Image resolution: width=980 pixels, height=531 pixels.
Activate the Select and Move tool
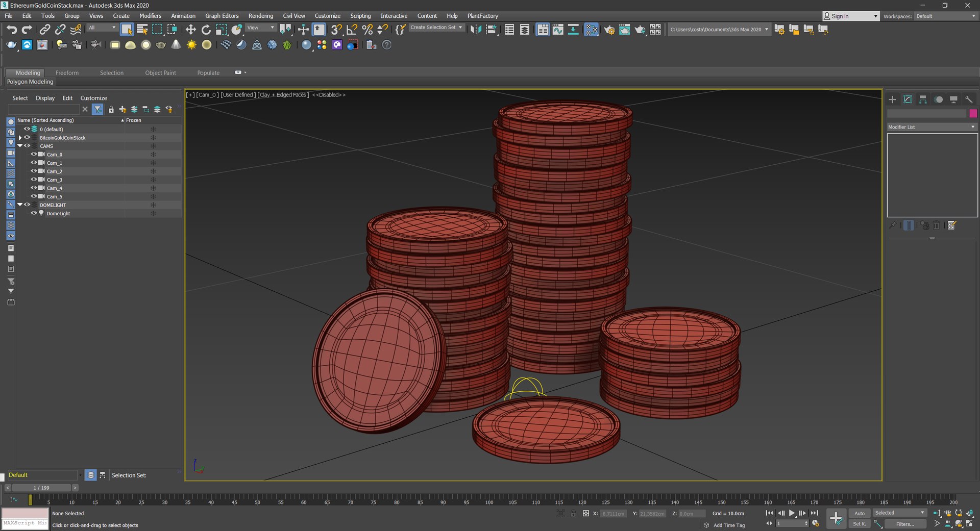click(190, 30)
